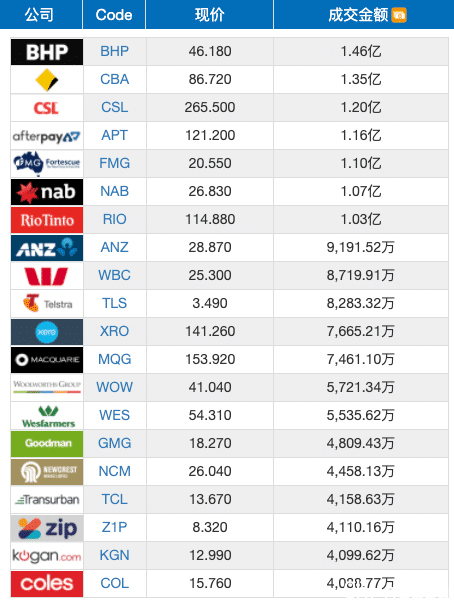Image resolution: width=454 pixels, height=603 pixels.
Task: Click the nab logo with red star
Action: 47,192
